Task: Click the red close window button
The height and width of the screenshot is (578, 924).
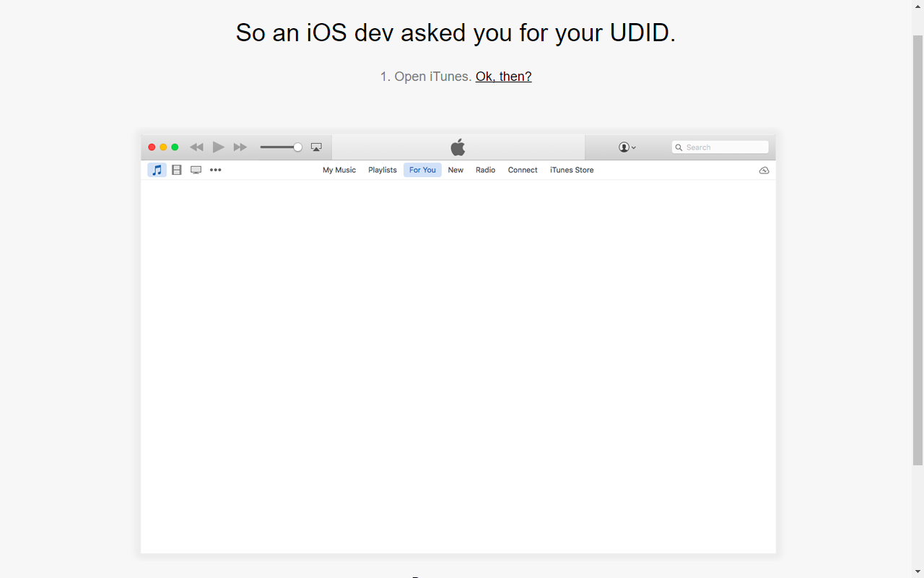Action: pyautogui.click(x=152, y=147)
